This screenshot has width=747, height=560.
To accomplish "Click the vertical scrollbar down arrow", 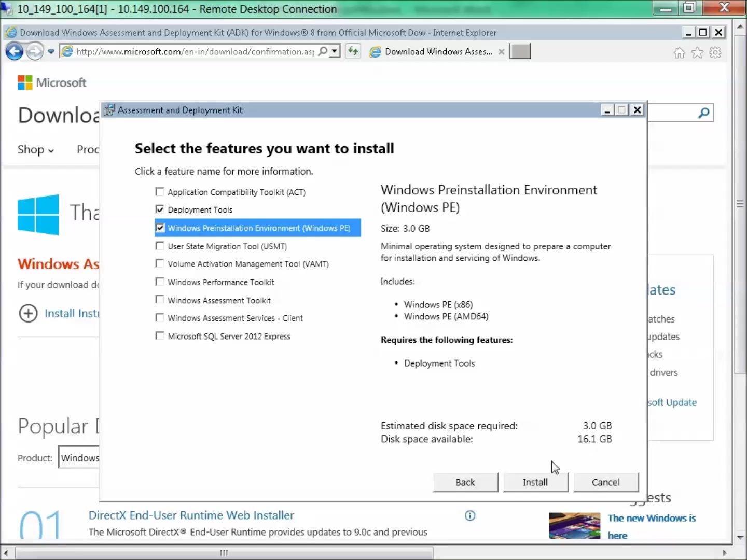I will click(740, 538).
